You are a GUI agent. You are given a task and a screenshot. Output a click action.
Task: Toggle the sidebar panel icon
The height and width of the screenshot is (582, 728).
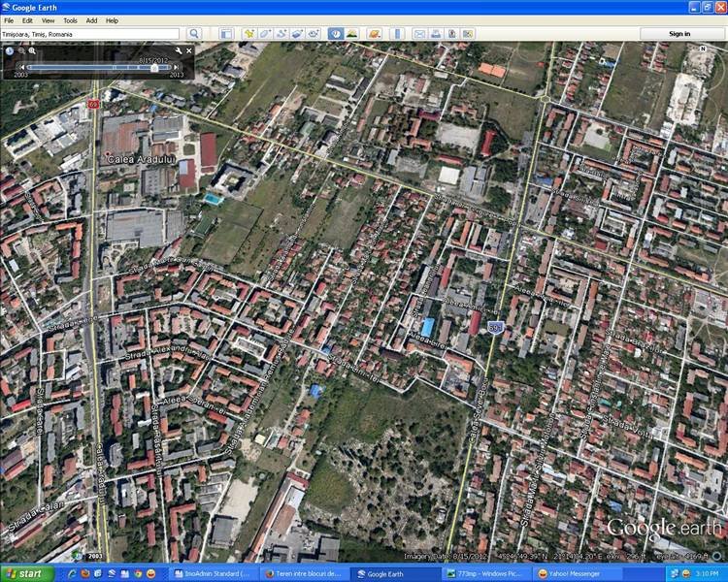[x=225, y=34]
